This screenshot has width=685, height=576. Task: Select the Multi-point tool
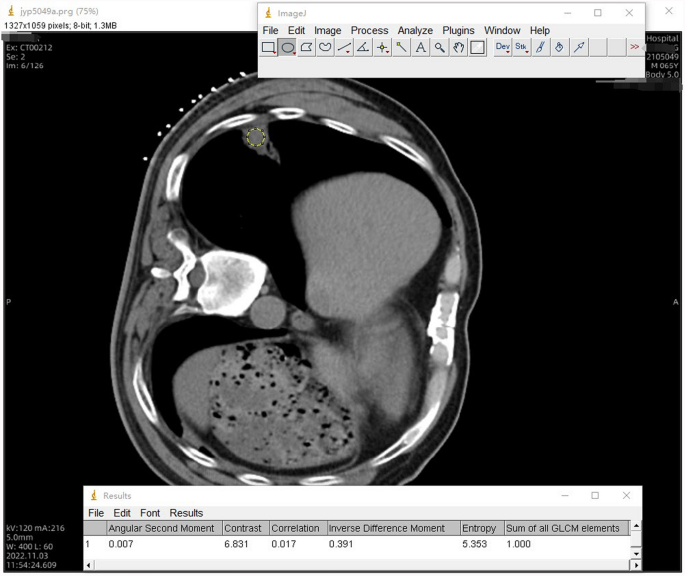coord(382,47)
